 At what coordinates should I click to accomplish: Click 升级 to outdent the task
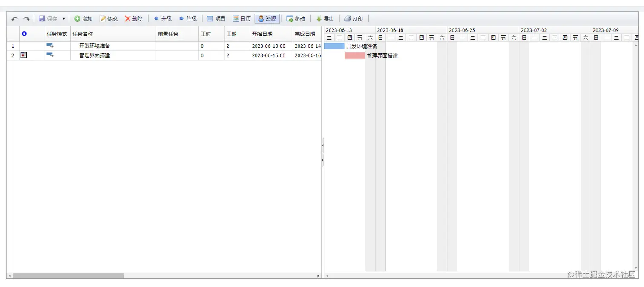(x=162, y=19)
